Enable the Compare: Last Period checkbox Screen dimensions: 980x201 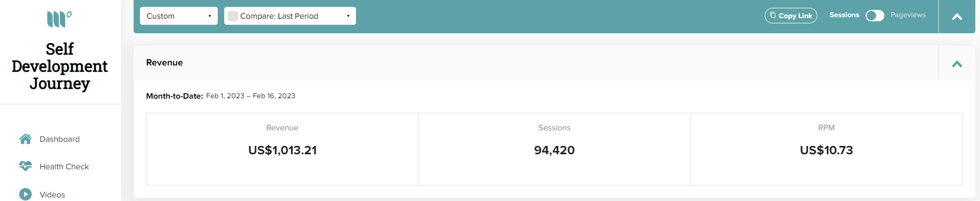(233, 16)
